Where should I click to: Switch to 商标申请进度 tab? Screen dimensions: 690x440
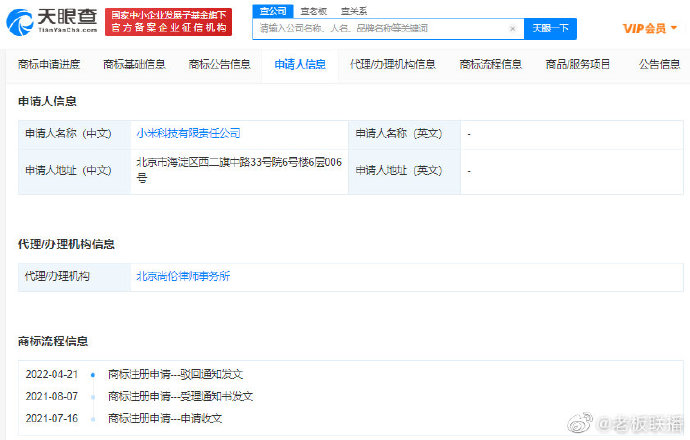click(x=49, y=64)
